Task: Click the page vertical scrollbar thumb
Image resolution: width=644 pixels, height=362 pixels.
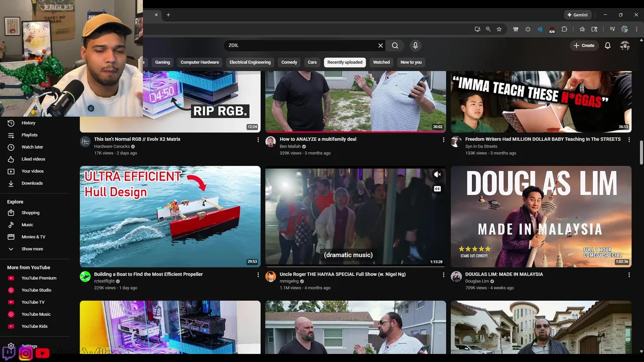Action: [641, 152]
